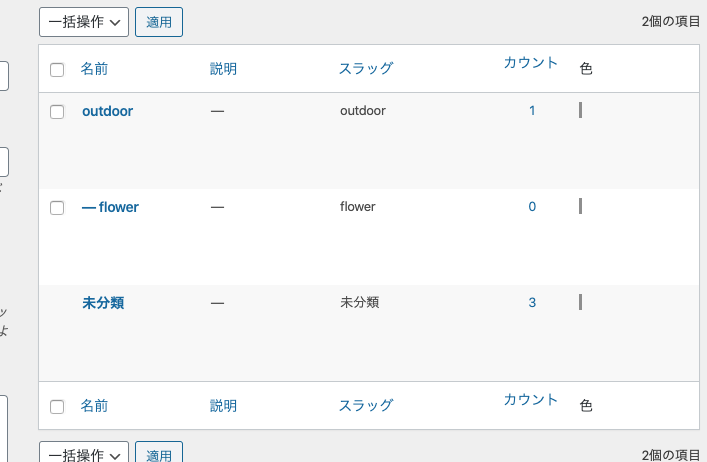The height and width of the screenshot is (462, 707).
Task: Open the top 一括操作 dropdown
Action: coord(84,21)
